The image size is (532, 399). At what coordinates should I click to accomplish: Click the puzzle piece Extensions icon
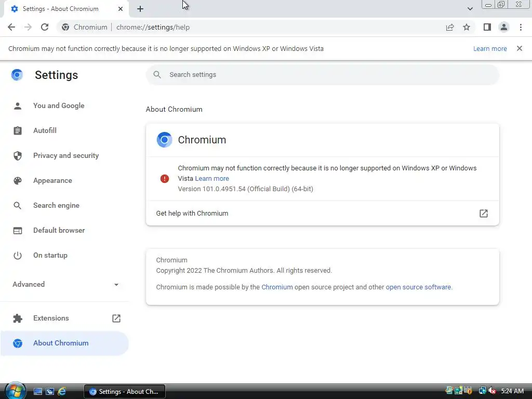point(18,318)
